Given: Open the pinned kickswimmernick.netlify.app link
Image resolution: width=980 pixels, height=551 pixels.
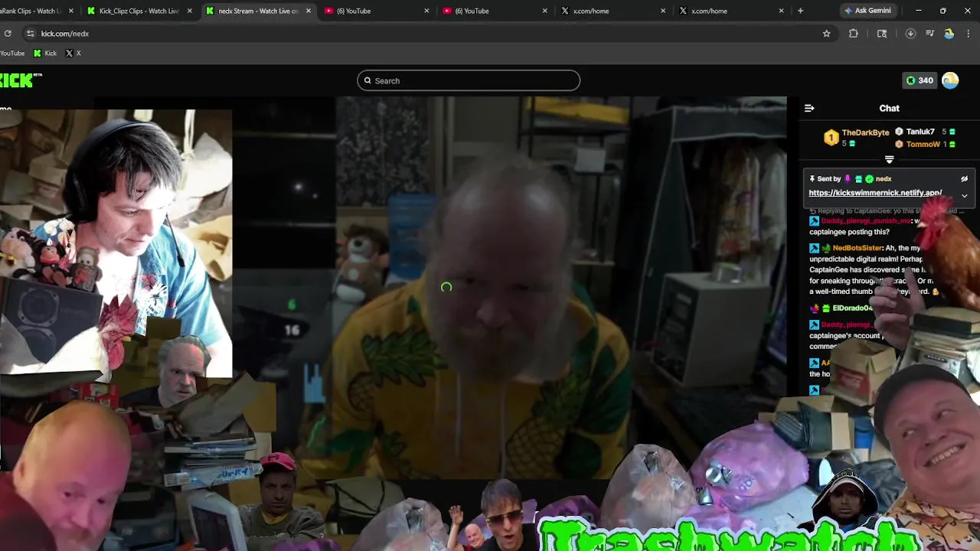Looking at the screenshot, I should [875, 193].
